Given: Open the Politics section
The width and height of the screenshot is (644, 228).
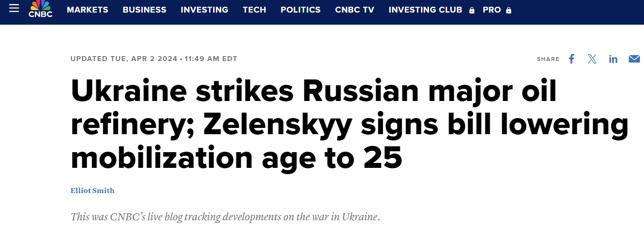Looking at the screenshot, I should [301, 9].
